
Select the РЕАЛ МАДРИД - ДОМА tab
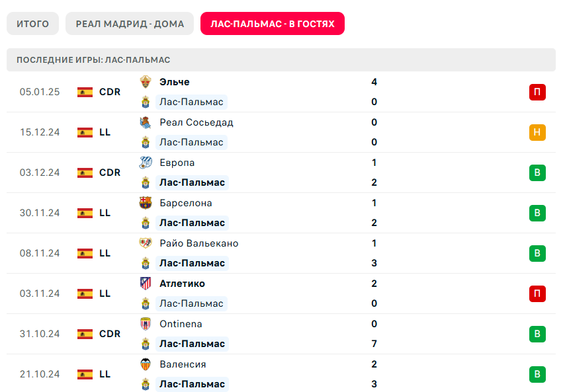tap(130, 24)
